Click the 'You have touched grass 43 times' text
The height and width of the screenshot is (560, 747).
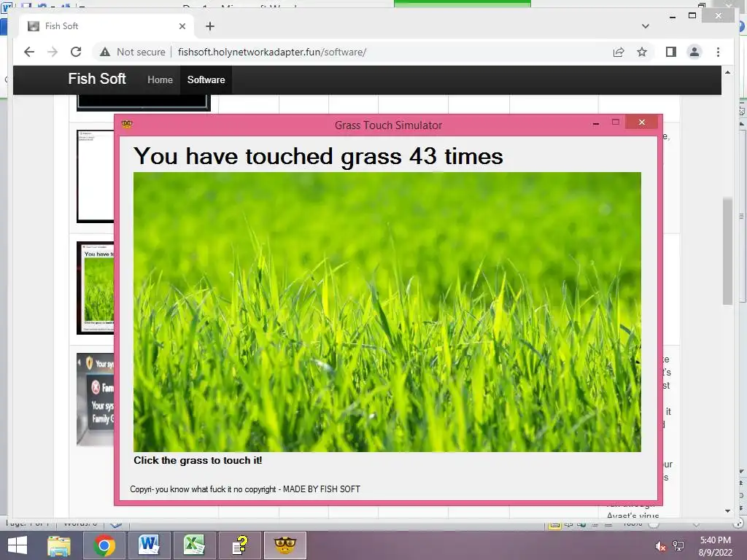pyautogui.click(x=318, y=156)
